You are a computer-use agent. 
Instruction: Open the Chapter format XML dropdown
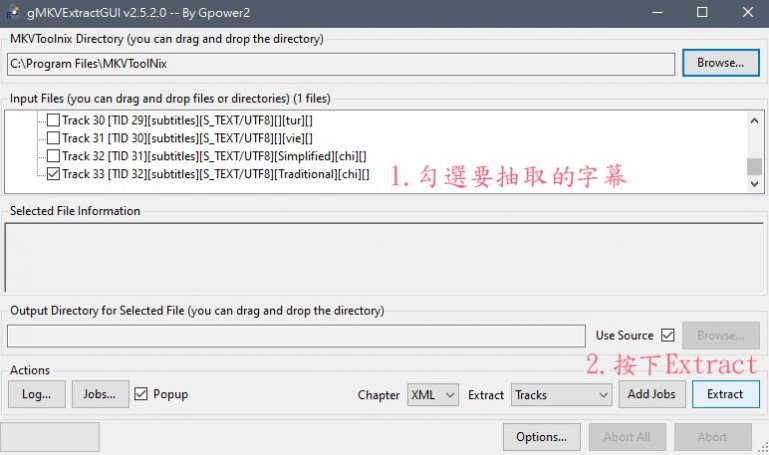[433, 395]
